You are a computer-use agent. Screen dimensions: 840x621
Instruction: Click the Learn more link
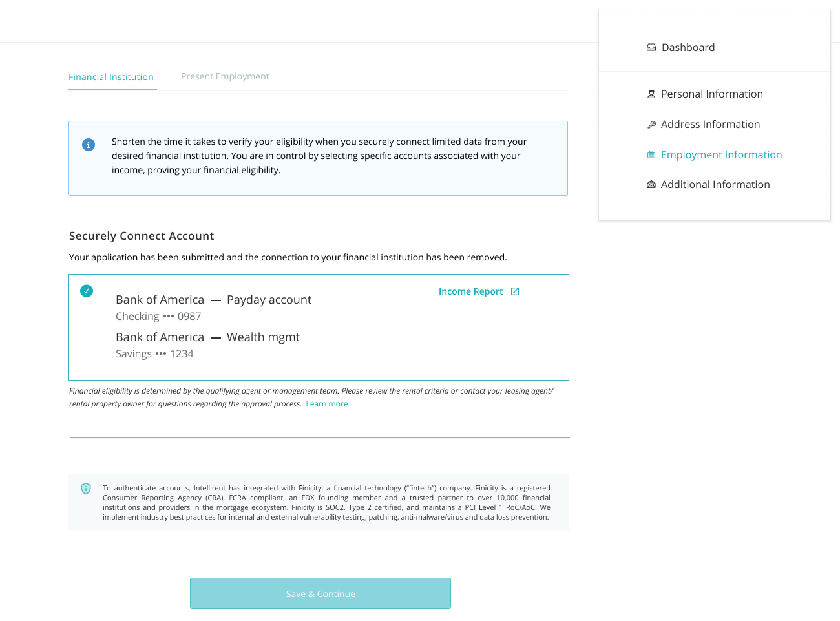point(326,404)
